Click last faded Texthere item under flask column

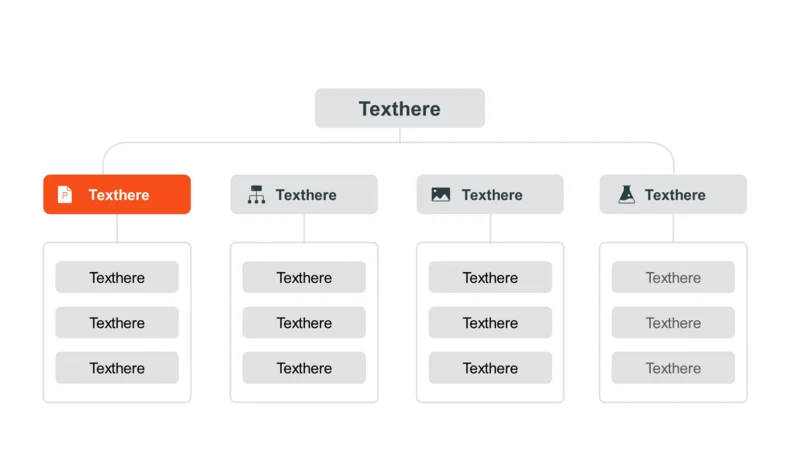point(673,368)
